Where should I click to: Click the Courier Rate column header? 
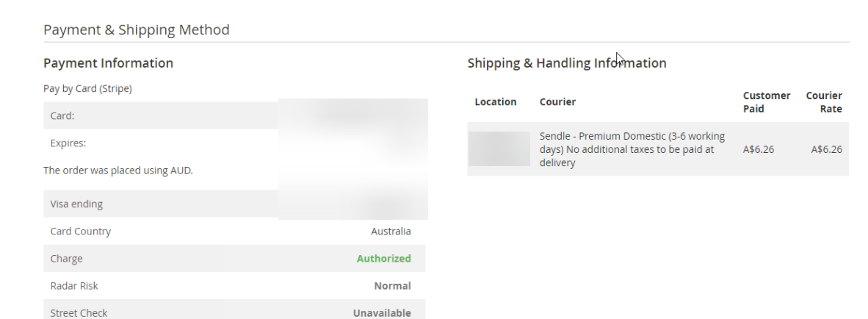pyautogui.click(x=824, y=102)
